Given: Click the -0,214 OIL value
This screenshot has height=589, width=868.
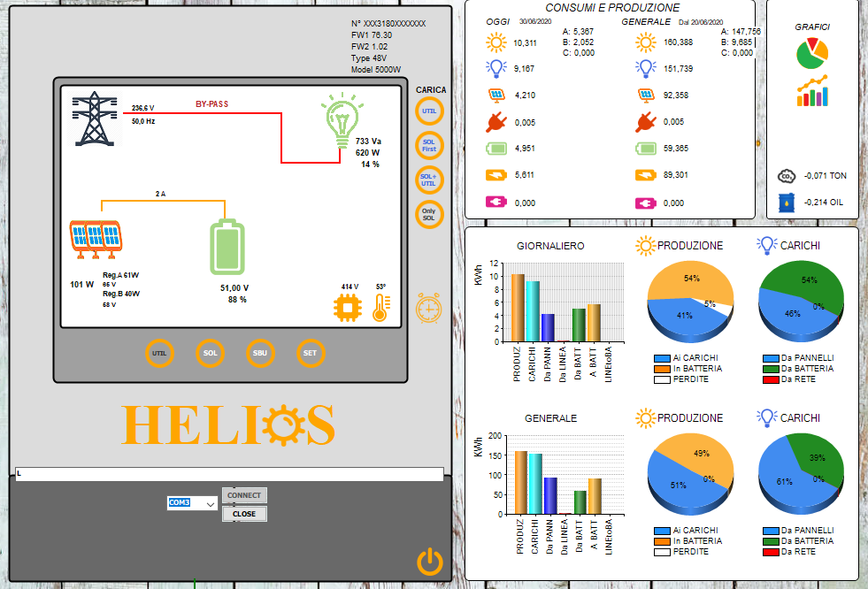Looking at the screenshot, I should pos(824,203).
